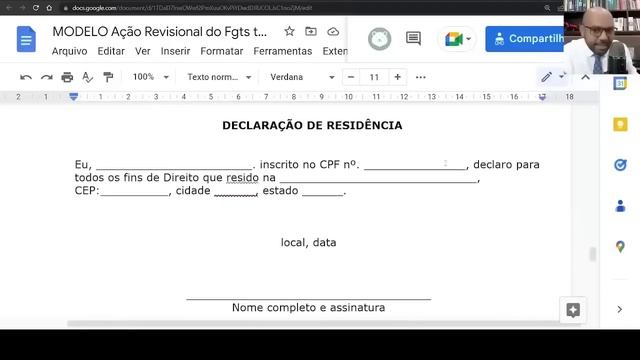Open Google Calendar in side panel

[620, 84]
